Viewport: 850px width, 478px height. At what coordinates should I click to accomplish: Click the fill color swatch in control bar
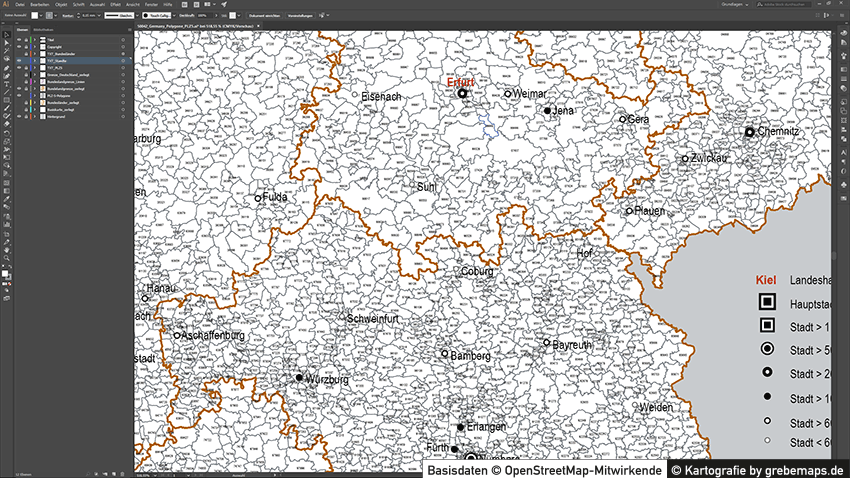[34, 15]
